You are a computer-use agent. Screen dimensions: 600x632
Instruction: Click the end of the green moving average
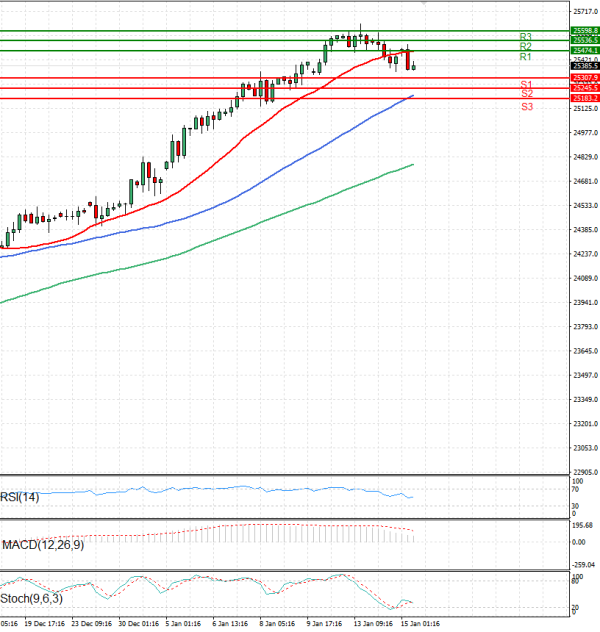pos(413,165)
